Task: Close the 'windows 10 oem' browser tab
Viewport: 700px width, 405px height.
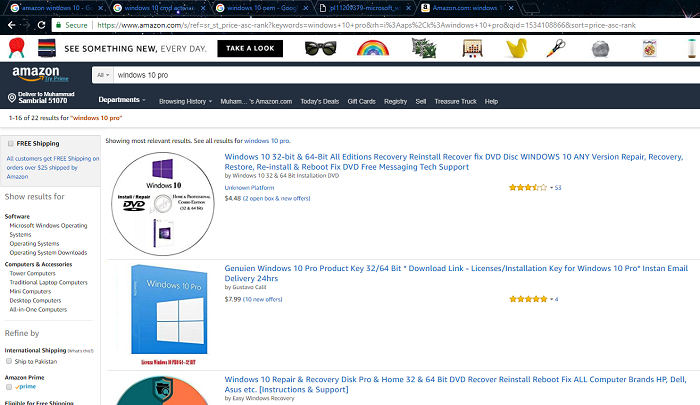Action: 306,8
